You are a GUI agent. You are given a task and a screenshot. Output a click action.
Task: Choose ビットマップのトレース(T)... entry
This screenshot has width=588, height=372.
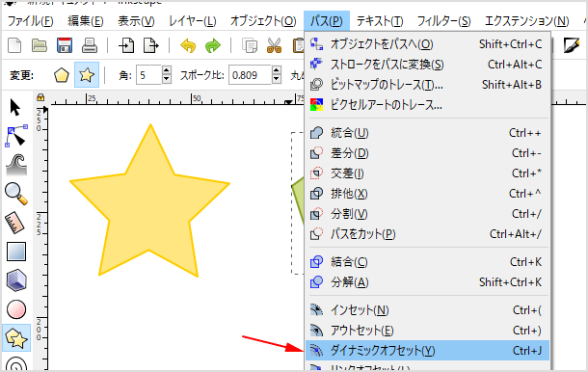click(427, 85)
